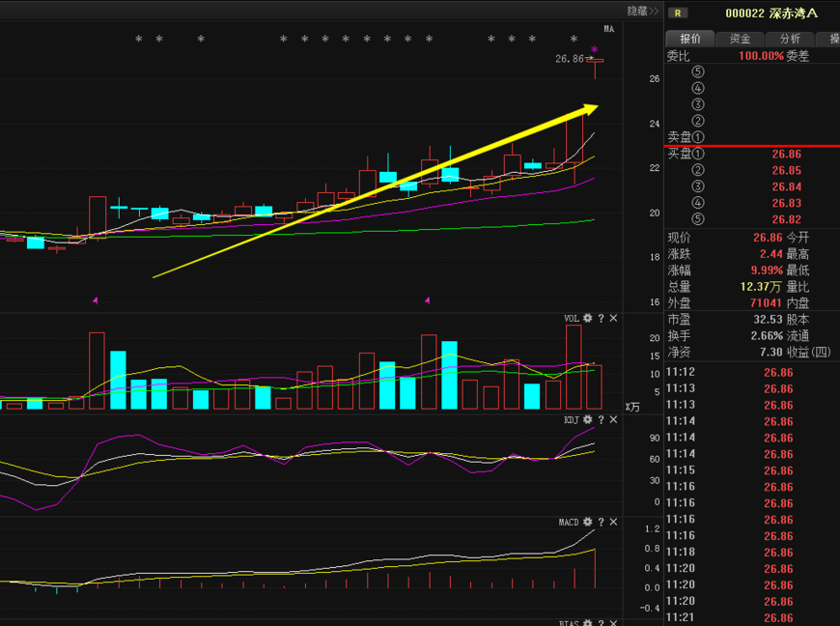The height and width of the screenshot is (626, 840).
Task: Close the VOL indicator panel
Action: coord(614,319)
